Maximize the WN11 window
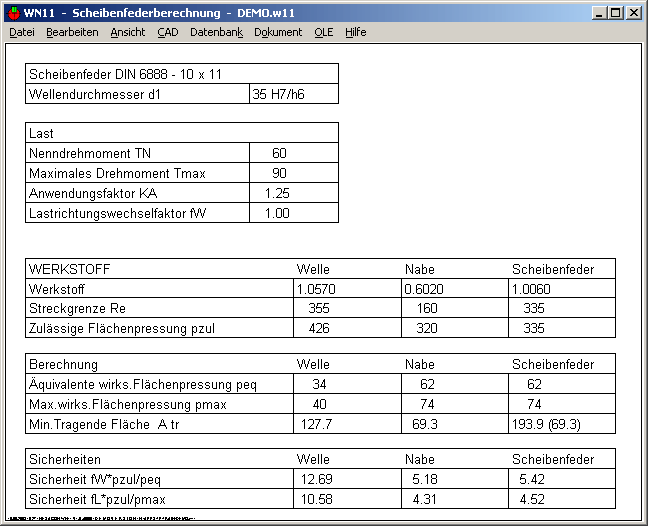The image size is (648, 526). [615, 13]
